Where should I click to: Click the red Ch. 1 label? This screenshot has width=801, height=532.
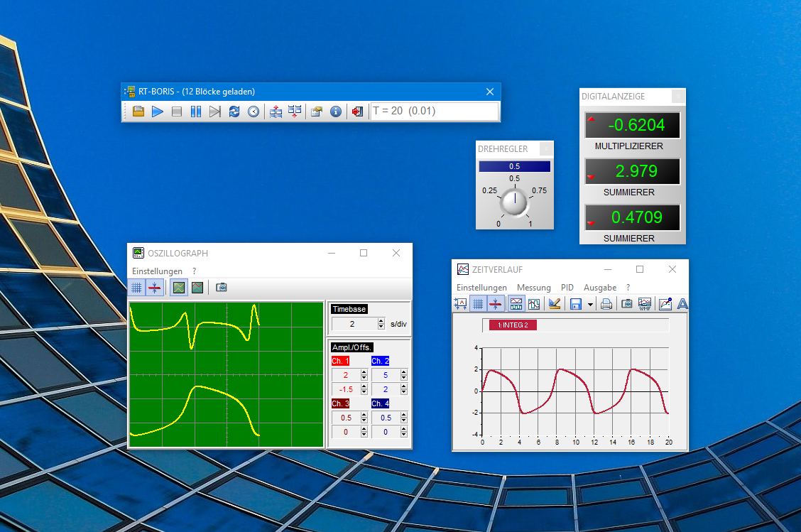[x=340, y=361]
